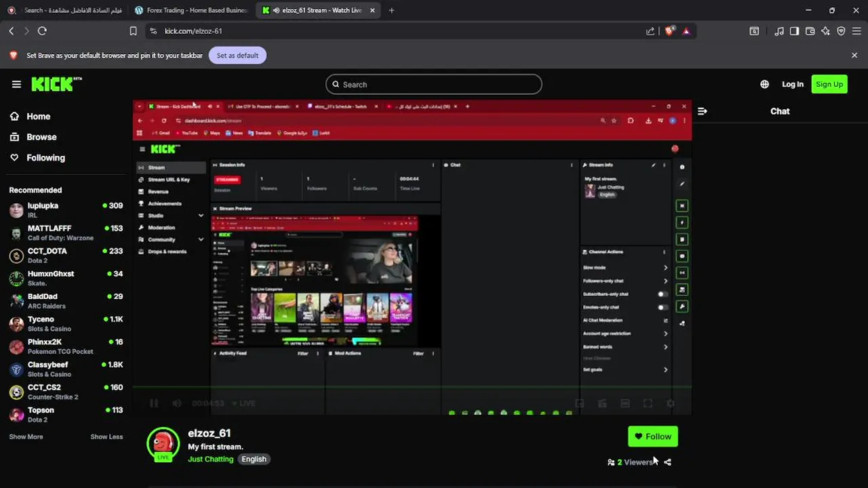Open the Just Chatting category link
Viewport: 868px width, 488px height.
coord(210,459)
